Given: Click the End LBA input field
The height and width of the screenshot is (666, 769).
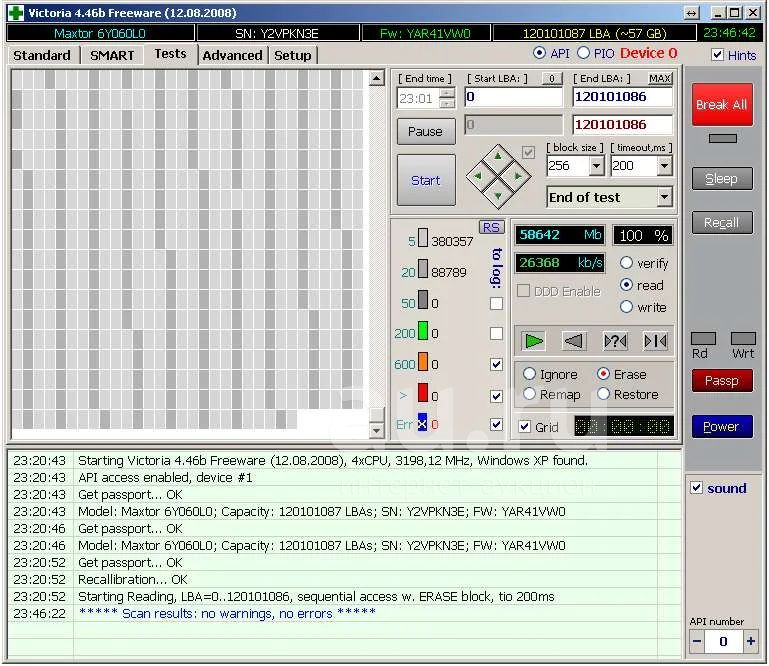Looking at the screenshot, I should (622, 97).
